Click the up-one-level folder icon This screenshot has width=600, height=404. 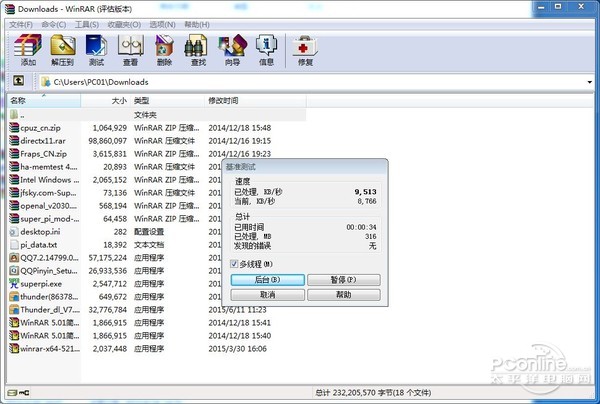point(18,80)
